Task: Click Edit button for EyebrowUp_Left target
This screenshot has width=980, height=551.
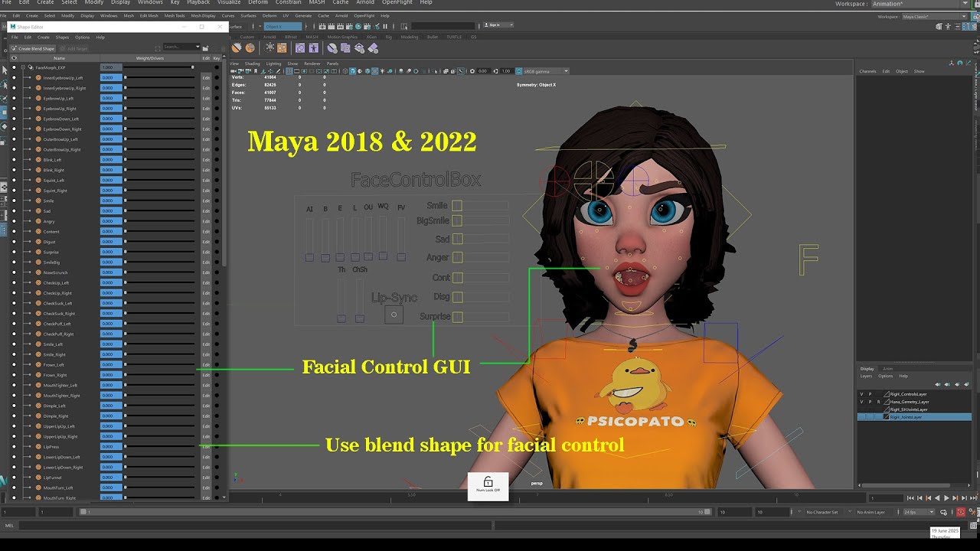Action: tap(206, 99)
